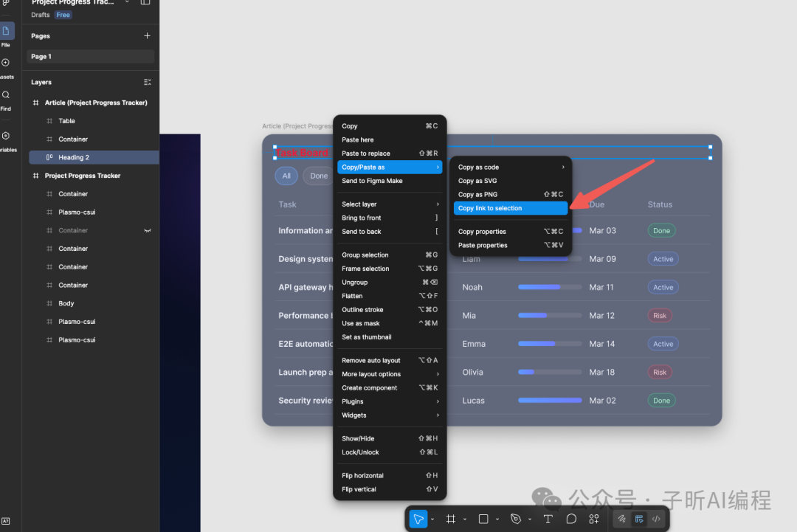Viewport: 797px width, 532px height.
Task: Select the Move tool in the toolbar
Action: point(418,519)
